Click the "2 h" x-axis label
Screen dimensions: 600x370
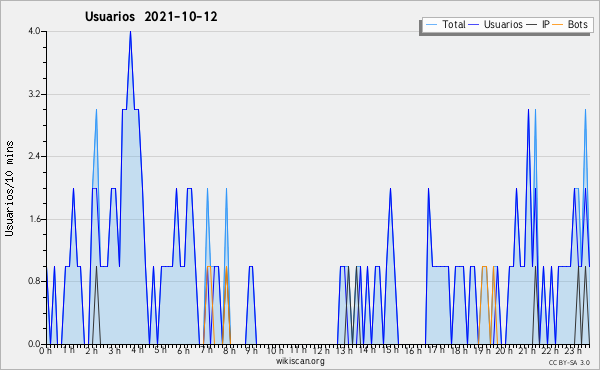(91, 350)
